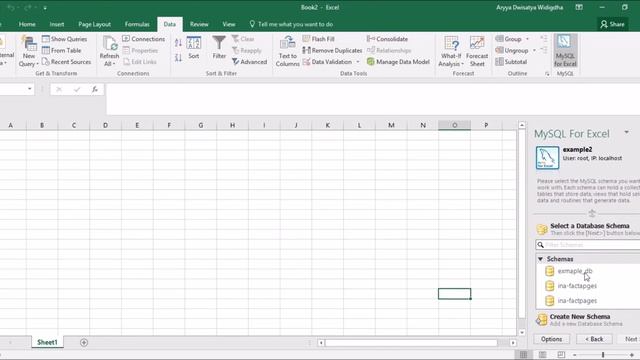Open the Name Box dropdown
The height and width of the screenshot is (360, 640).
pyautogui.click(x=29, y=89)
